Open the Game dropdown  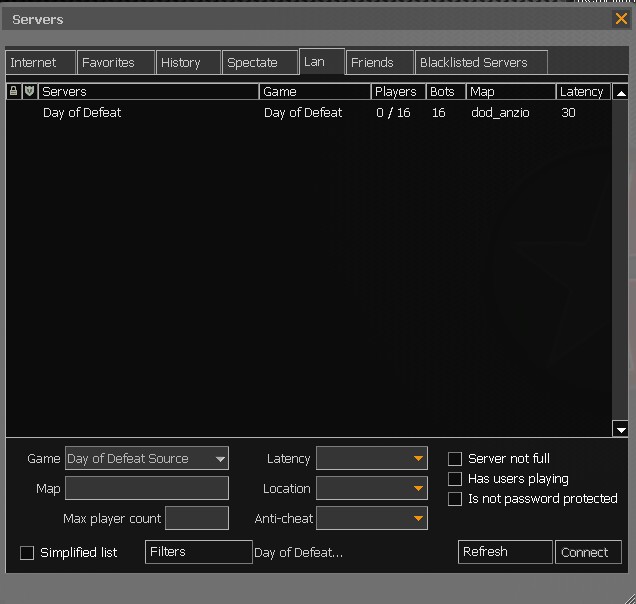147,459
